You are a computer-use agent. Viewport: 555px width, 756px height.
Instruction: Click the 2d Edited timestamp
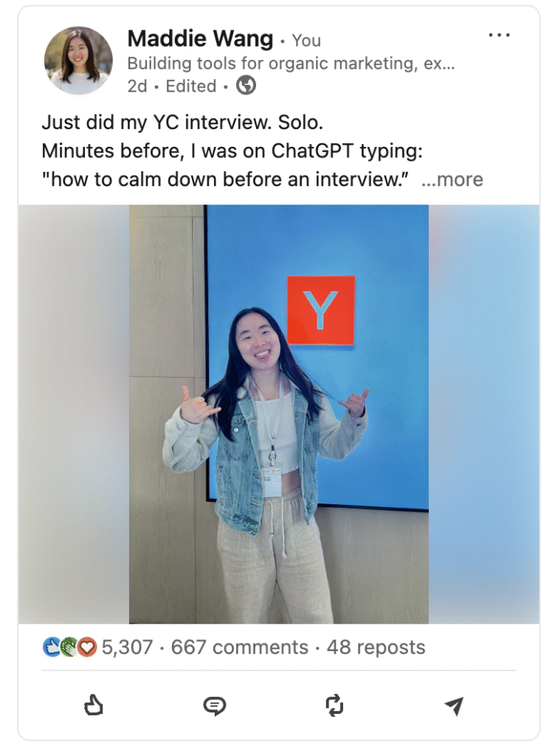171,86
